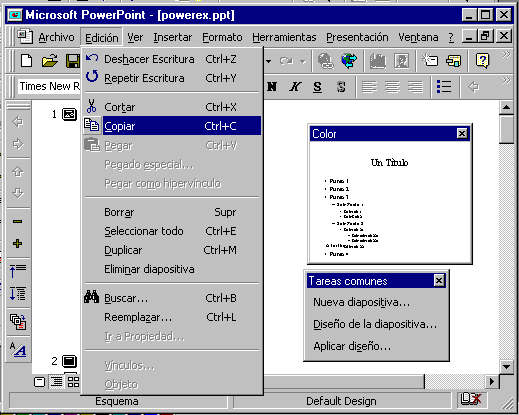Choose Cortar from Edición menu
Viewport: 519px width, 415px height.
coord(172,107)
